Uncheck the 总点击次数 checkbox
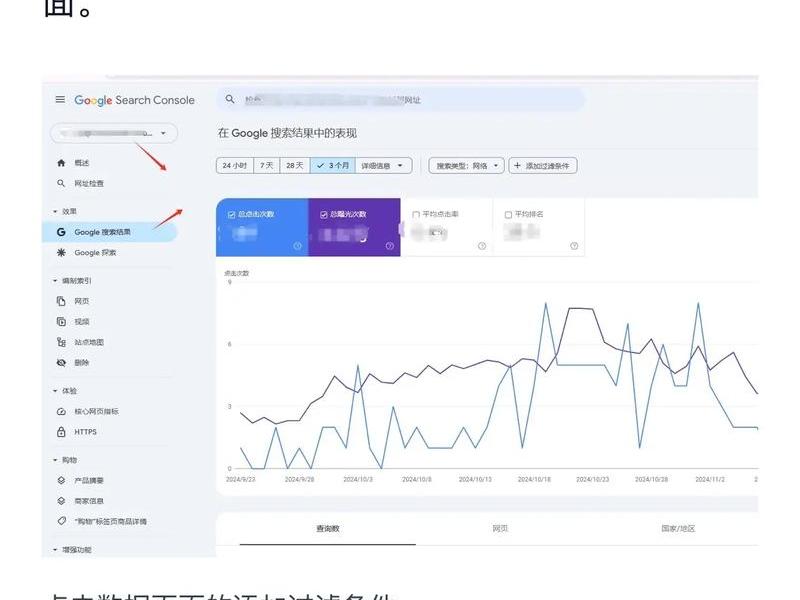 pyautogui.click(x=231, y=215)
